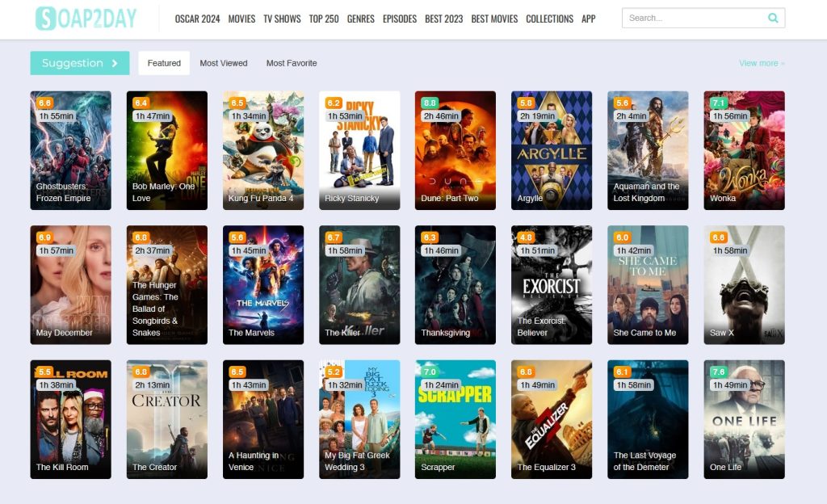Click the 6.2 rating badge on Ricky Stanicky
The width and height of the screenshot is (827, 504).
[334, 103]
